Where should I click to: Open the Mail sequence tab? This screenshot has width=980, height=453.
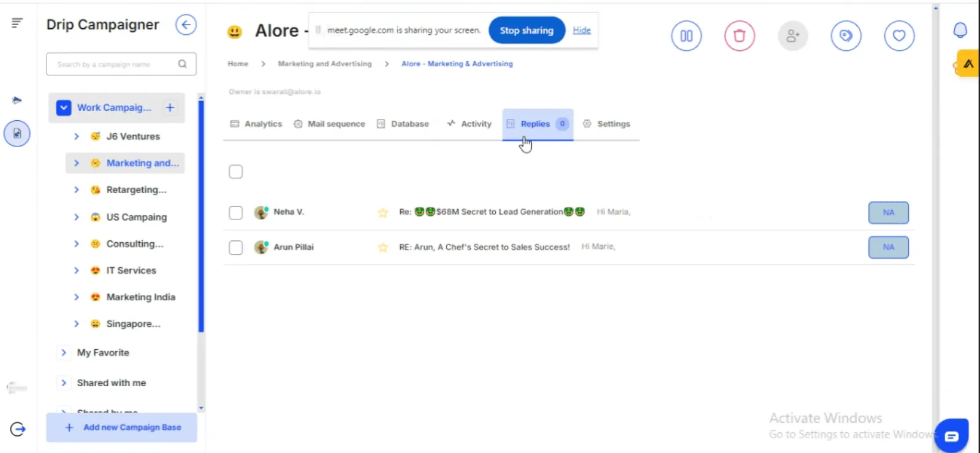click(x=329, y=124)
